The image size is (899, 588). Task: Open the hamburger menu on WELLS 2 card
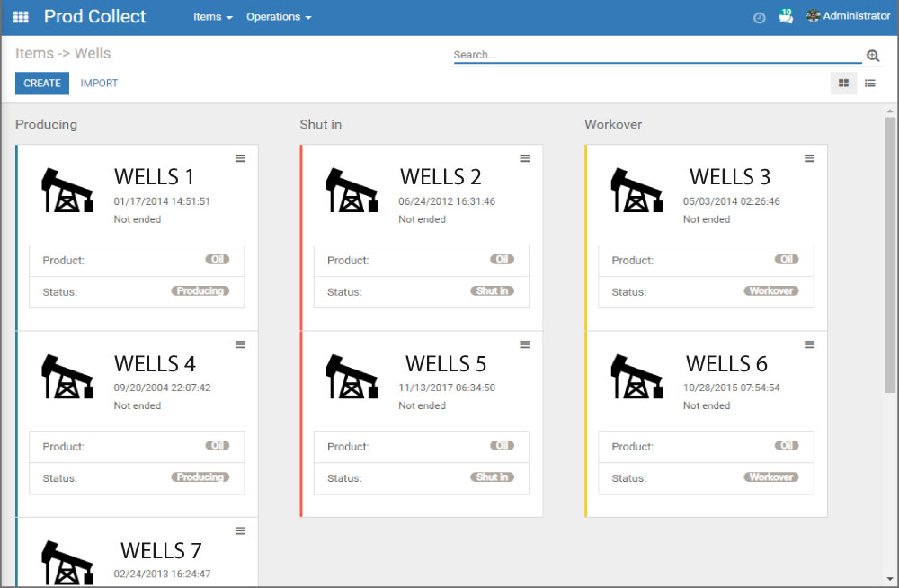tap(525, 158)
